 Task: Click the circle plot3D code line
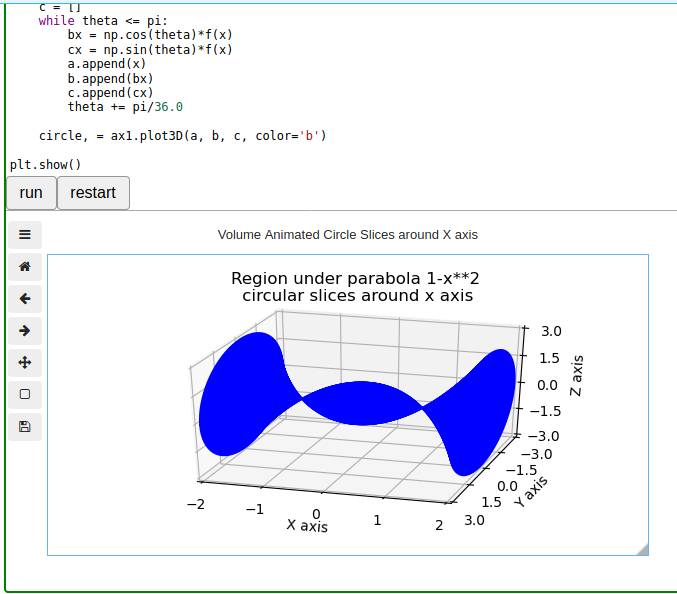click(x=183, y=136)
